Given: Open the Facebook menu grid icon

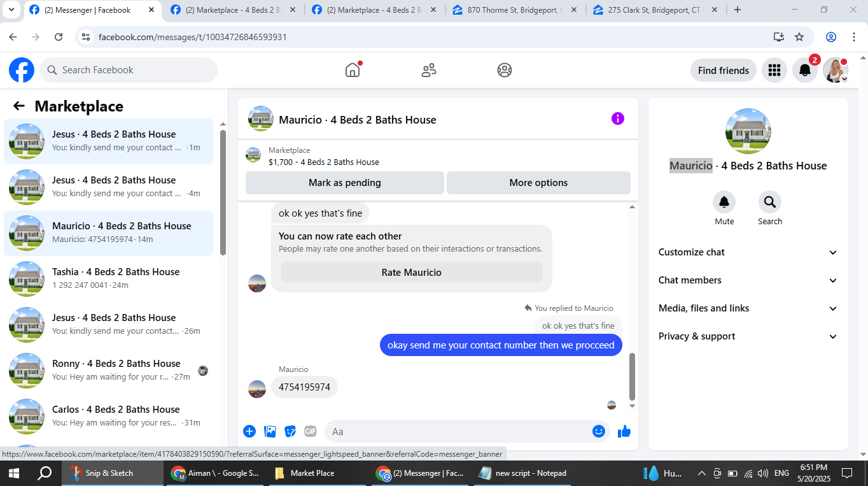Looking at the screenshot, I should click(774, 70).
